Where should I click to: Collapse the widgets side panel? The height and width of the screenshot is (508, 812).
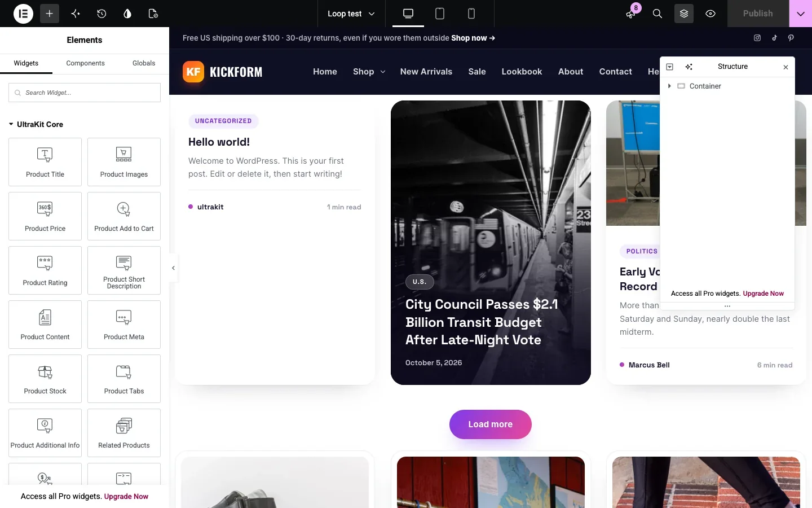point(173,268)
